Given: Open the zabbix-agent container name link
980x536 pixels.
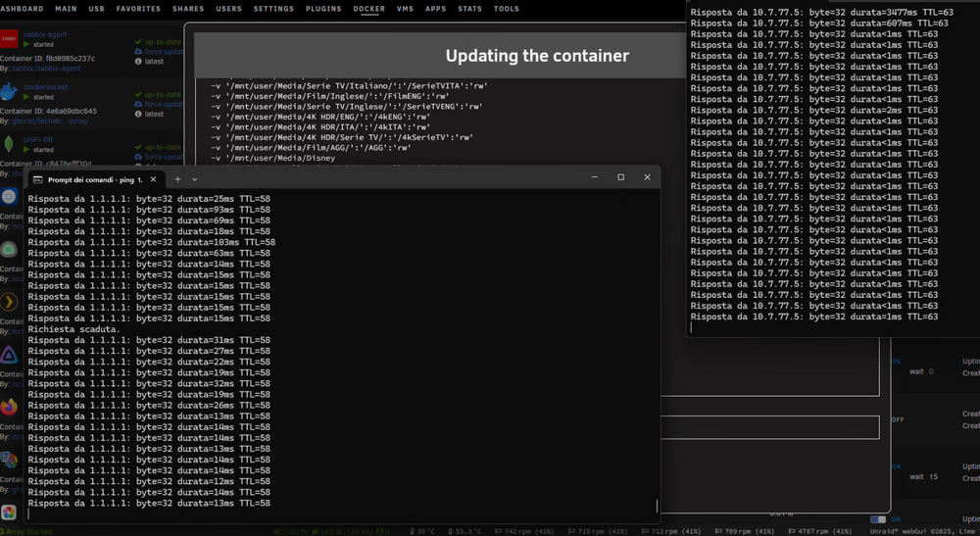Looking at the screenshot, I should (x=45, y=34).
